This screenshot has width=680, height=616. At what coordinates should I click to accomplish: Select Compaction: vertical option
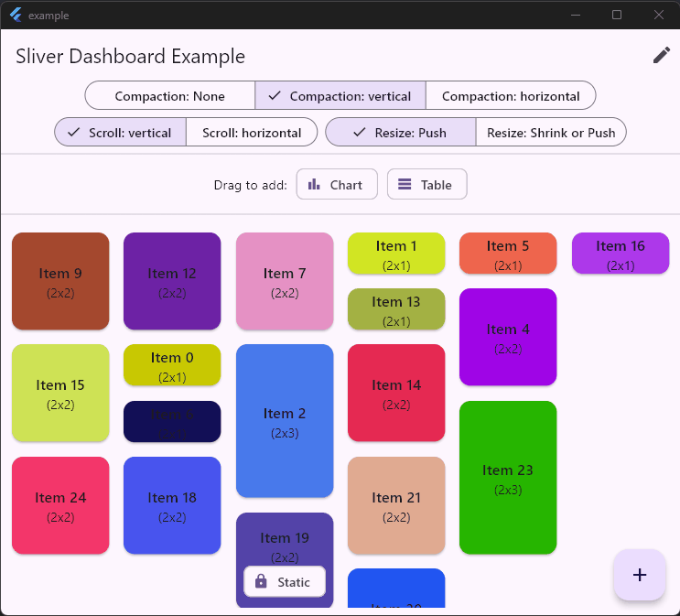pyautogui.click(x=340, y=95)
